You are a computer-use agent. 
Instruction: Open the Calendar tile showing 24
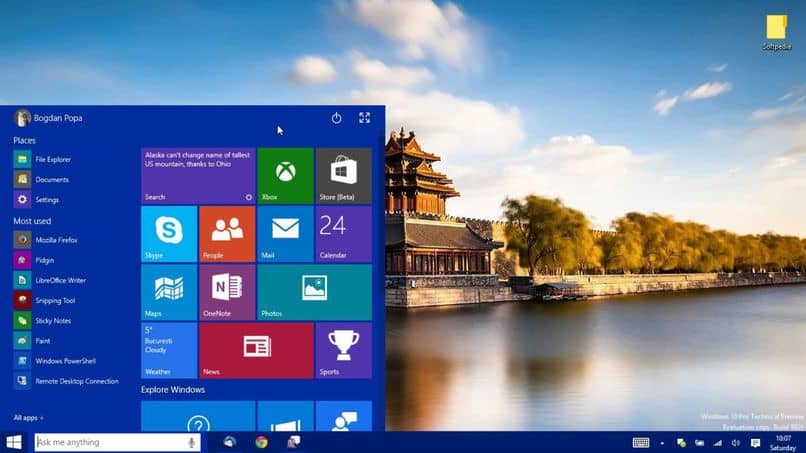coord(344,234)
